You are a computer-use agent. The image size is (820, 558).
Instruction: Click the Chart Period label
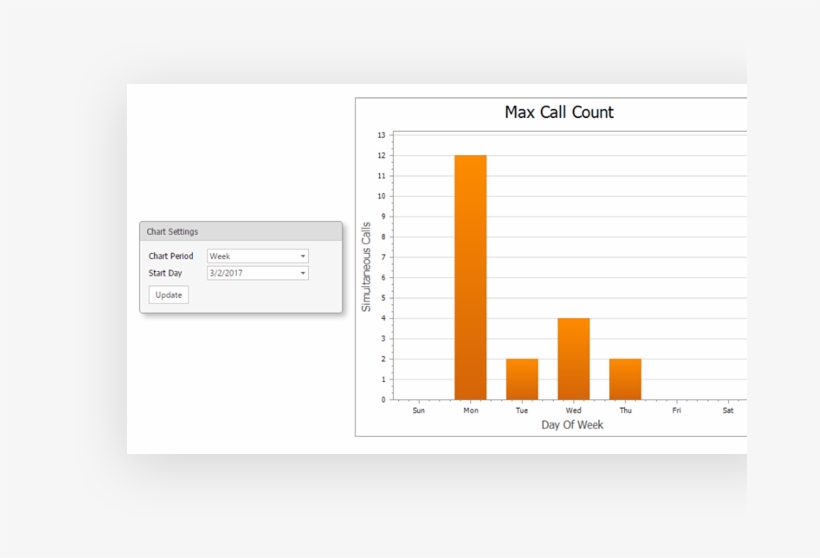[171, 256]
